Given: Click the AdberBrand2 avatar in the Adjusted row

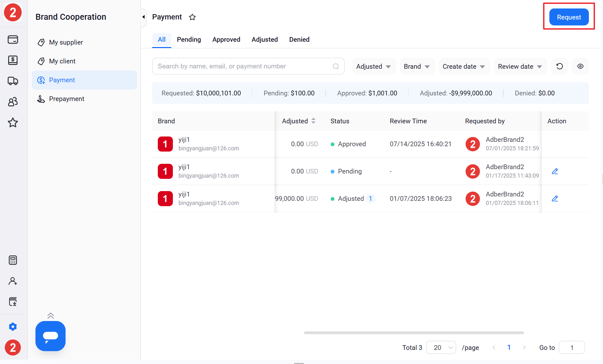Looking at the screenshot, I should [473, 199].
